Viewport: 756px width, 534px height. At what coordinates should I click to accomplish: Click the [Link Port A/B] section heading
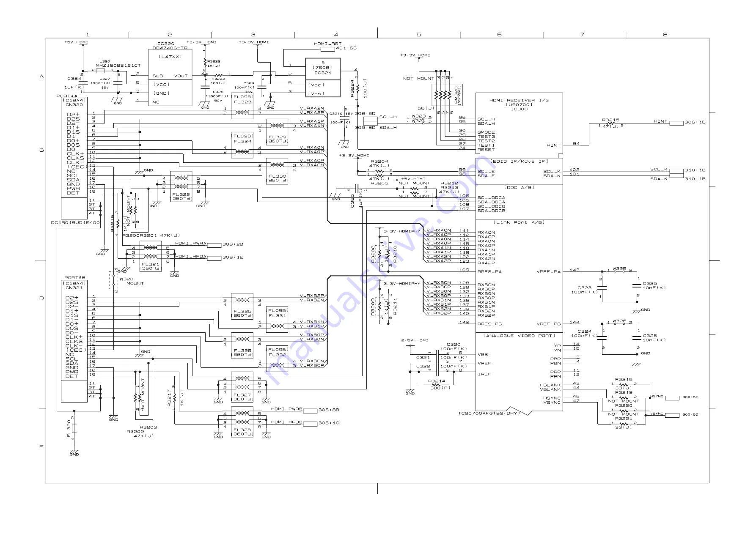pos(519,222)
